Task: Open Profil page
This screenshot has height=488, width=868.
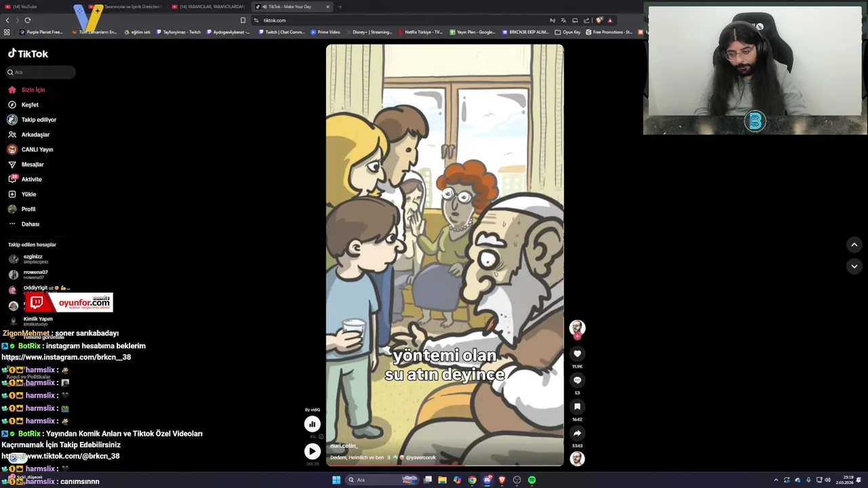Action: point(22,209)
